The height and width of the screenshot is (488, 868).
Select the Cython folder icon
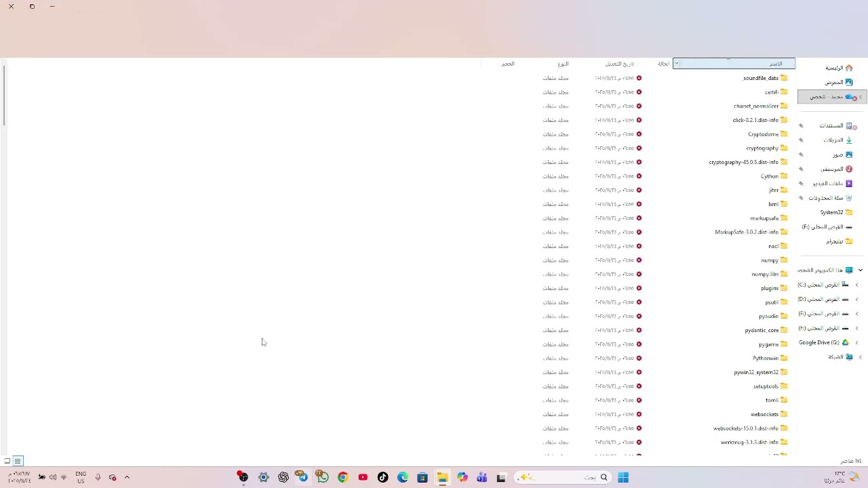784,176
